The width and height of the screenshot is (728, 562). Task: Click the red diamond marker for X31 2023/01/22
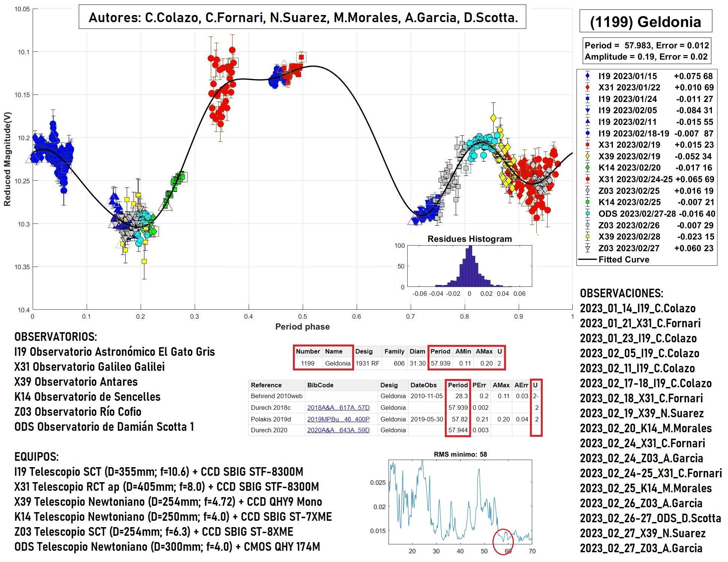(x=588, y=87)
